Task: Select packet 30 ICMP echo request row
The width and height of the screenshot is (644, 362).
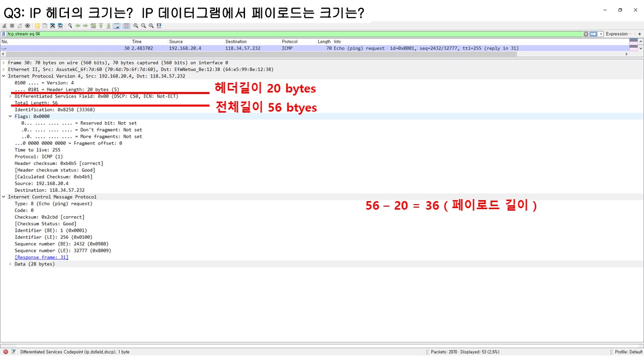Action: tap(314, 48)
